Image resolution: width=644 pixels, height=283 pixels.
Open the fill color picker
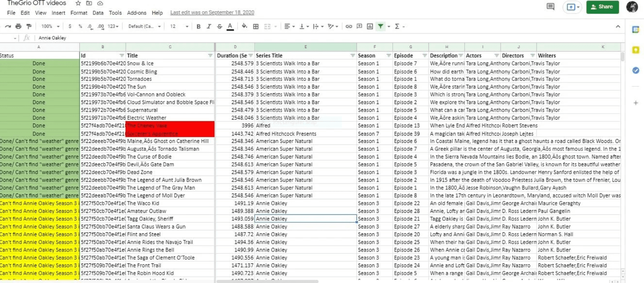(244, 27)
